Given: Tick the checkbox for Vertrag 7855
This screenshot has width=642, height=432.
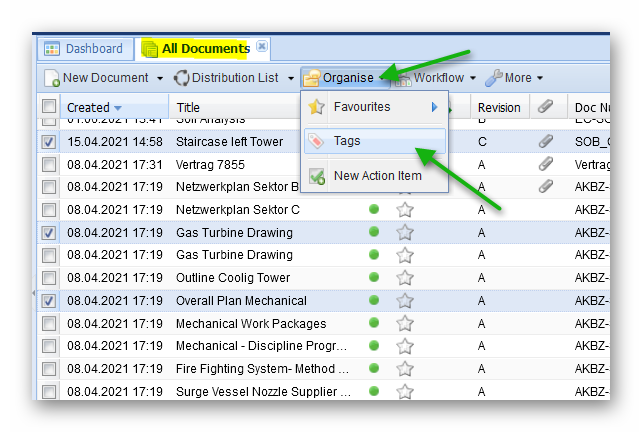Looking at the screenshot, I should pyautogui.click(x=49, y=164).
